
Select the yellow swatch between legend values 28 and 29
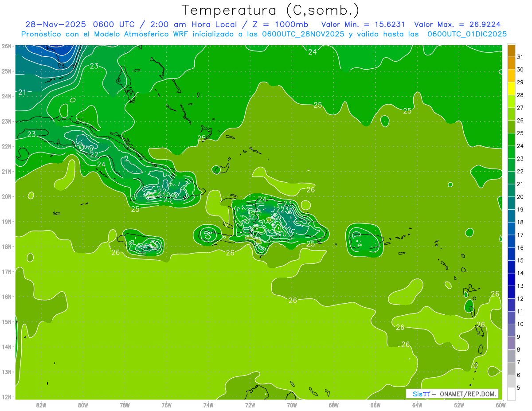pos(511,89)
